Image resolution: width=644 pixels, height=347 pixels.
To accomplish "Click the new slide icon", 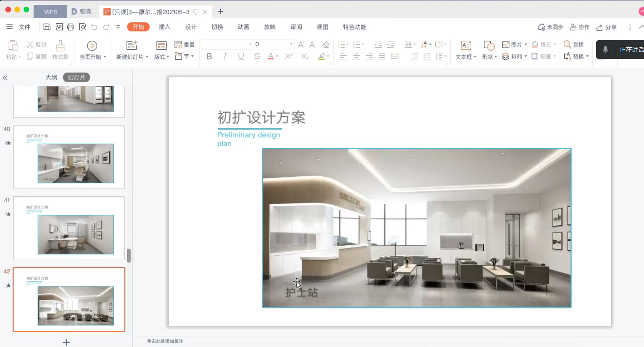I will coord(131,46).
